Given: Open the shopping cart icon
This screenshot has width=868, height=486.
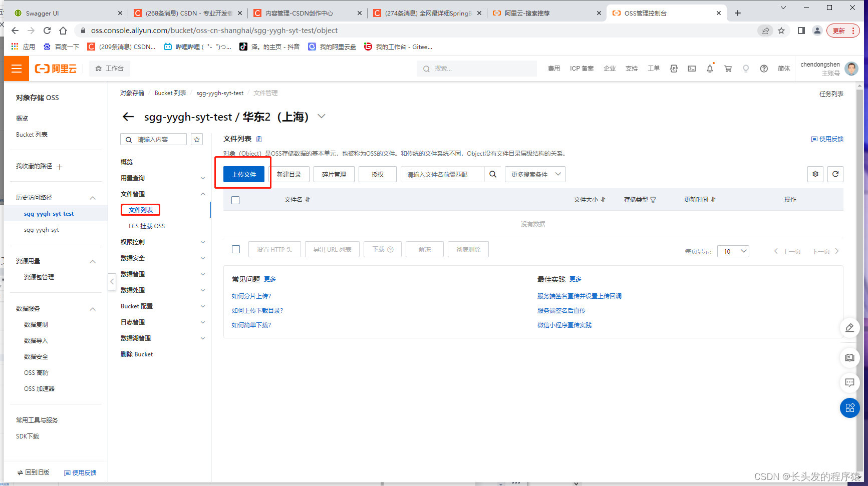Looking at the screenshot, I should [728, 69].
